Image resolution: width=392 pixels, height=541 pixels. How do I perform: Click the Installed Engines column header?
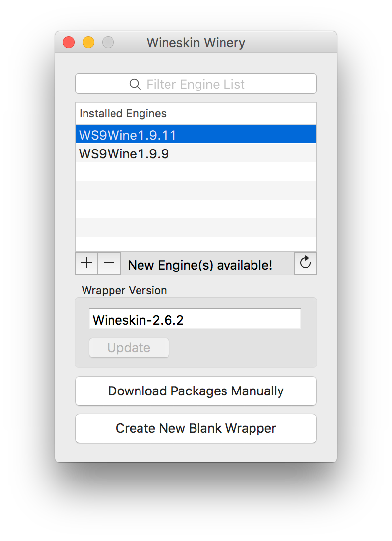196,114
